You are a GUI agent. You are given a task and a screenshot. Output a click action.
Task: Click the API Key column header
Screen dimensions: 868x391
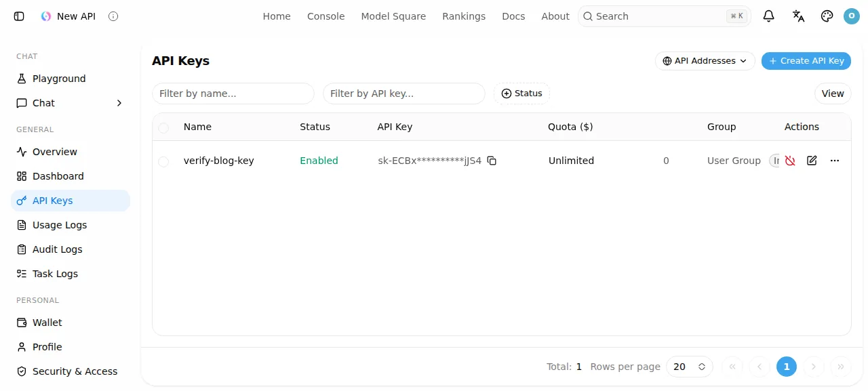coord(395,127)
